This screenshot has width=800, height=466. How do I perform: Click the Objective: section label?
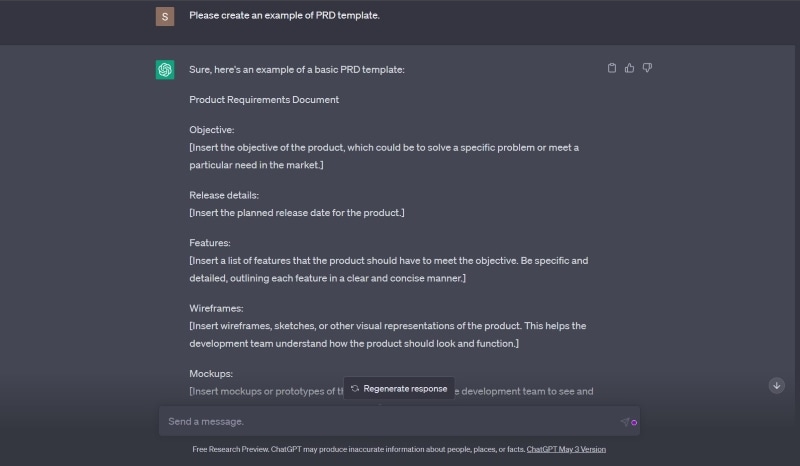(x=212, y=130)
